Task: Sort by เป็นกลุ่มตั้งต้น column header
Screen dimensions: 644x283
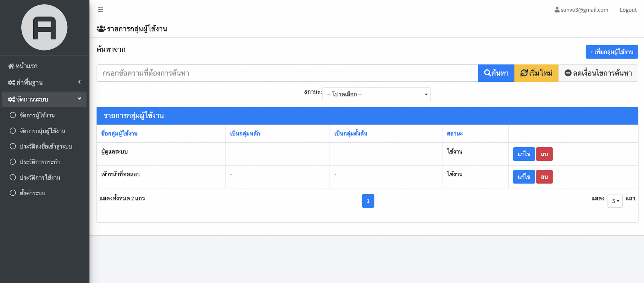Action: (351, 133)
